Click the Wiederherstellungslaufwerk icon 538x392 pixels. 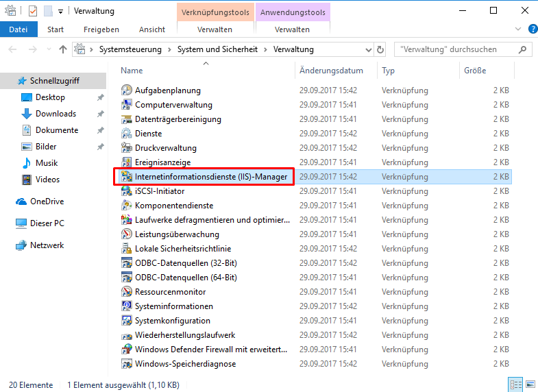pyautogui.click(x=127, y=335)
